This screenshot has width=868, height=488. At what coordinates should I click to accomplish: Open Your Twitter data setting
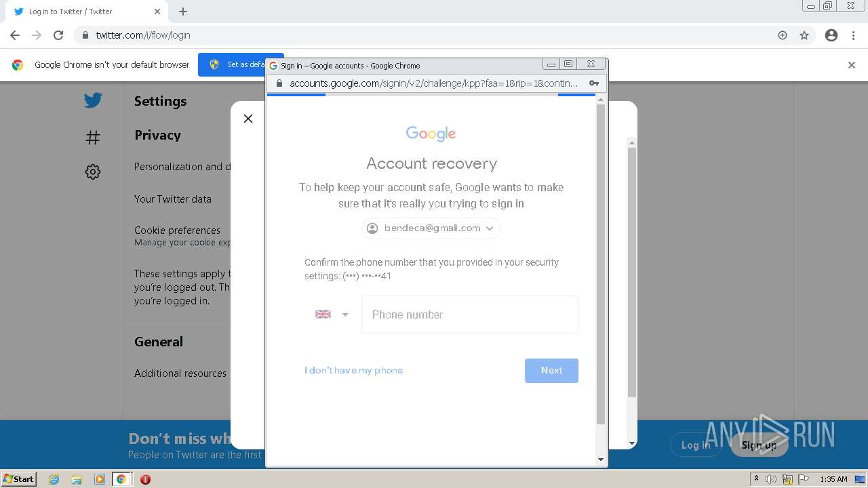click(x=173, y=199)
